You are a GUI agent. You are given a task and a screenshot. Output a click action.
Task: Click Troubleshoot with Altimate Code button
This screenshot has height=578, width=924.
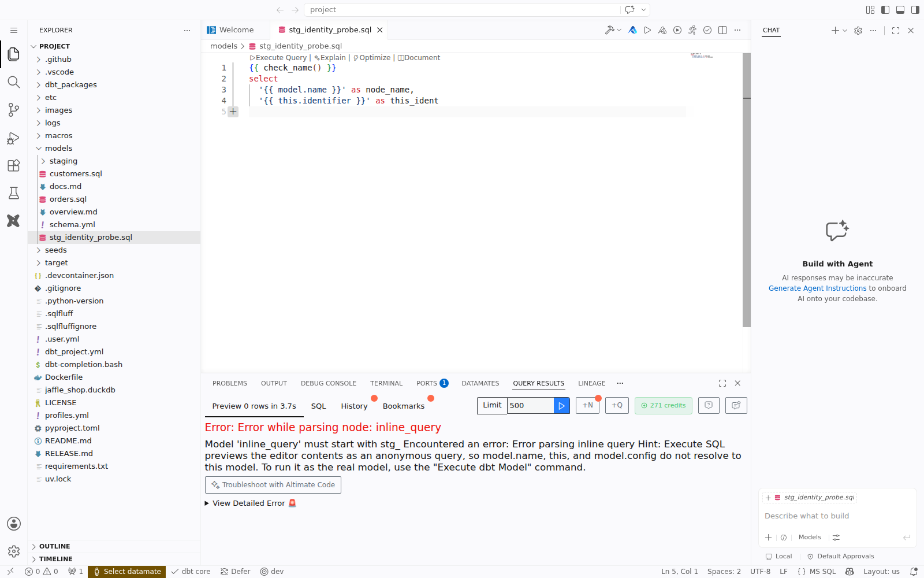[x=273, y=485]
